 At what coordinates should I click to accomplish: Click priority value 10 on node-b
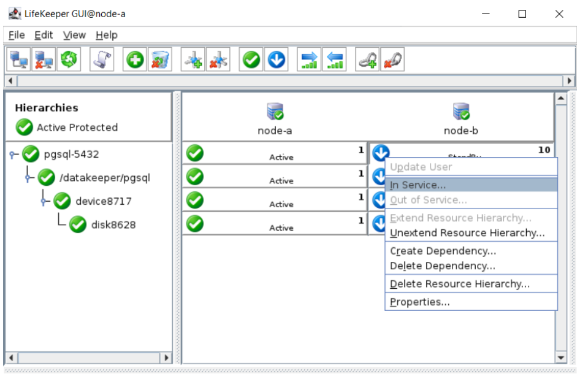pyautogui.click(x=544, y=150)
